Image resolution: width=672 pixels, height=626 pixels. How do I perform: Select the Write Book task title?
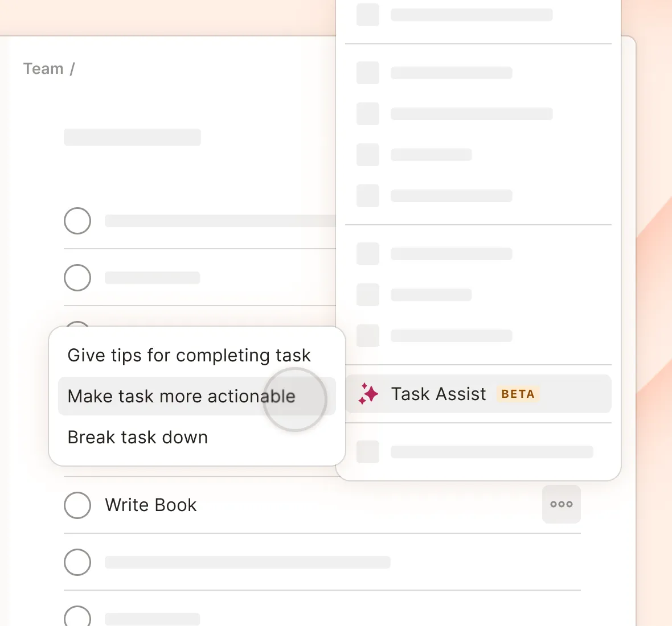coord(150,505)
